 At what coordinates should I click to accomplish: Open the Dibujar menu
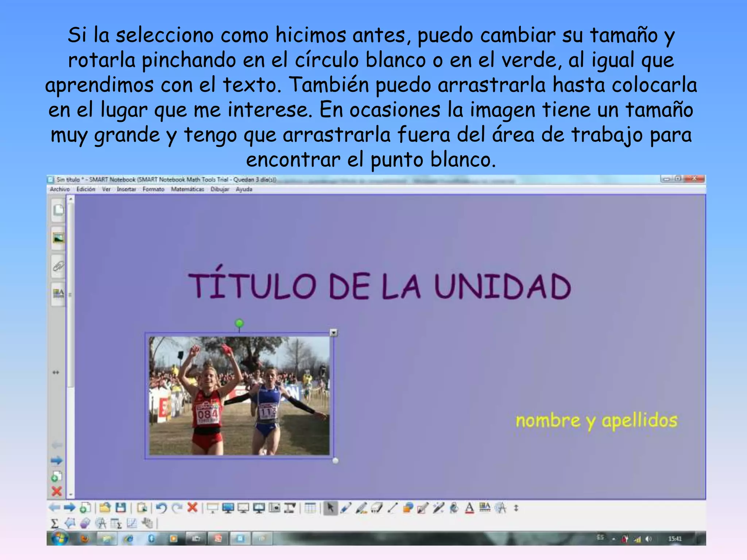coord(220,189)
